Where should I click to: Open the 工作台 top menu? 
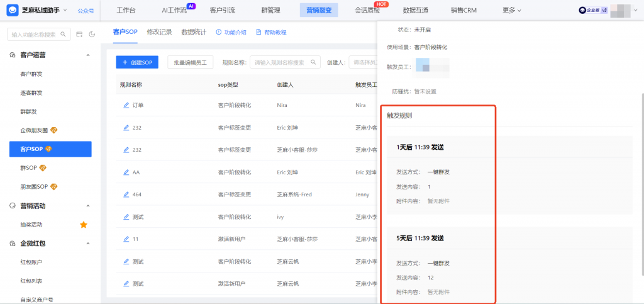(x=126, y=10)
